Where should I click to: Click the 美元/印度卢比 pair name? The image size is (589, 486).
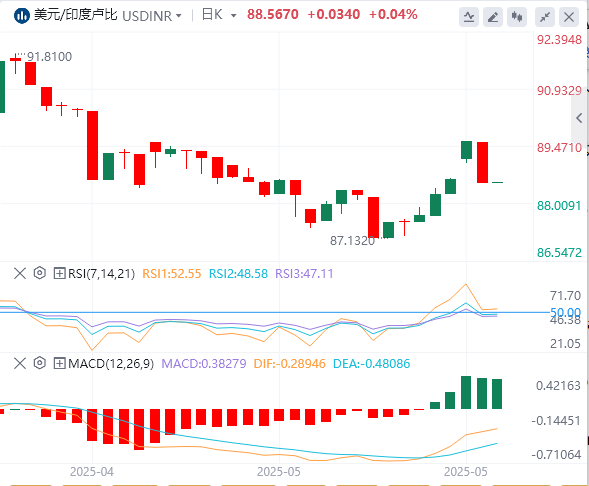click(x=76, y=15)
